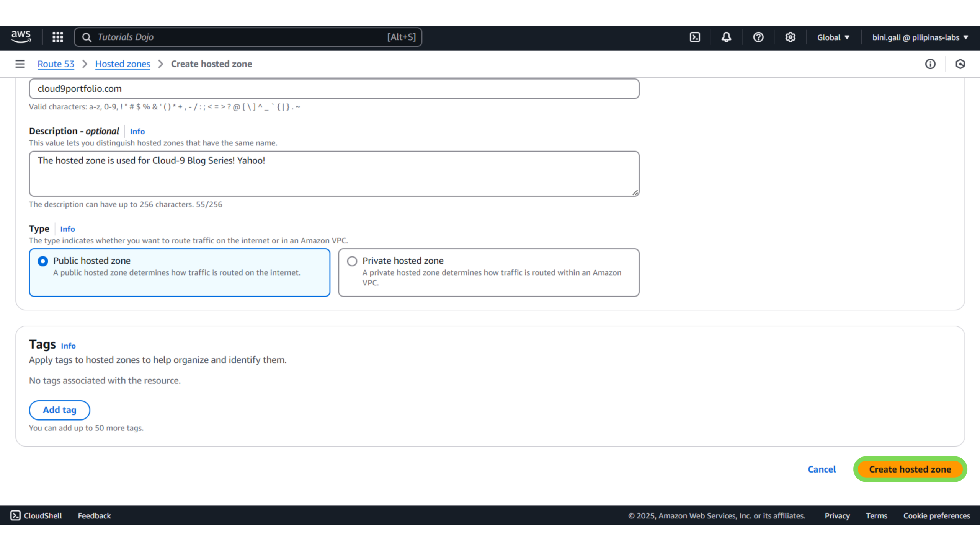Screen dimensions: 980x551
Task: Click the hexagon icon beside the info icon
Action: (x=960, y=64)
